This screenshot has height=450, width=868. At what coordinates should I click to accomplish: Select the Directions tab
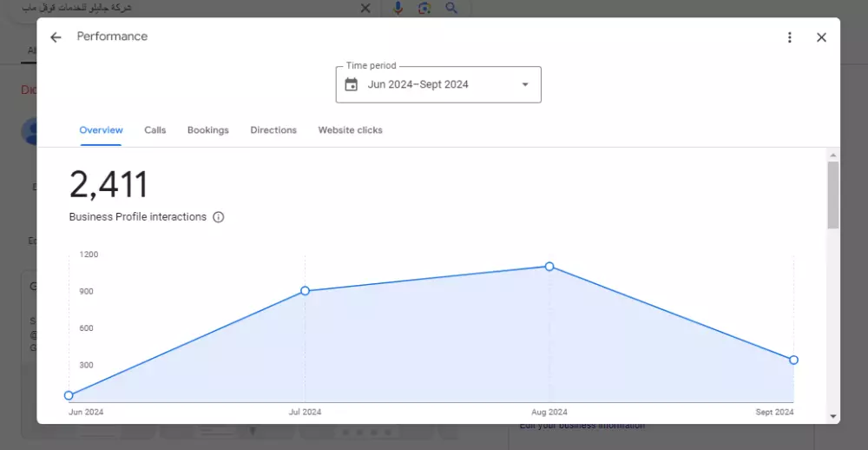[x=273, y=130]
